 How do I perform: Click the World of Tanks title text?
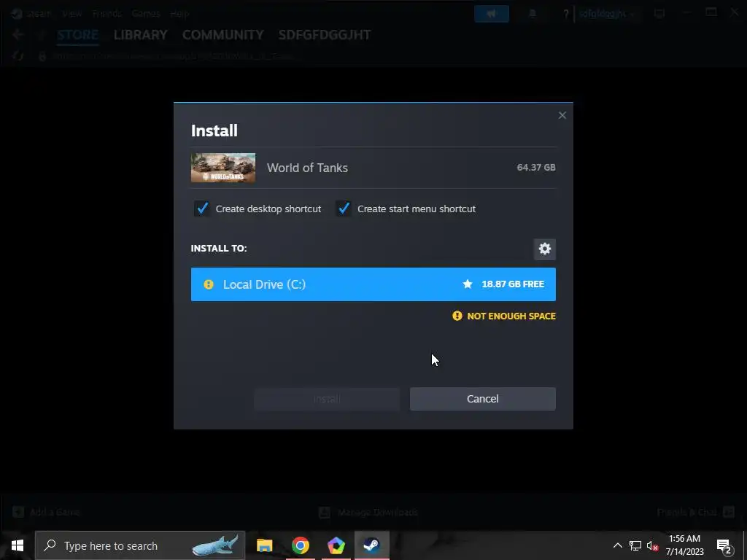pos(307,168)
